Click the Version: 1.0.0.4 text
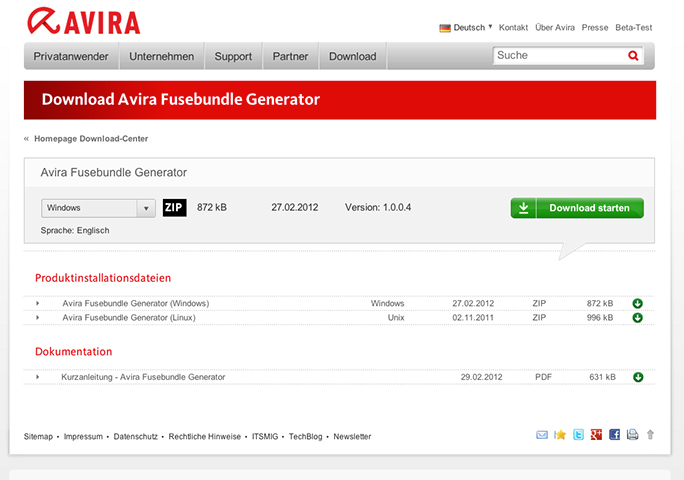This screenshot has height=480, width=684. coord(378,207)
